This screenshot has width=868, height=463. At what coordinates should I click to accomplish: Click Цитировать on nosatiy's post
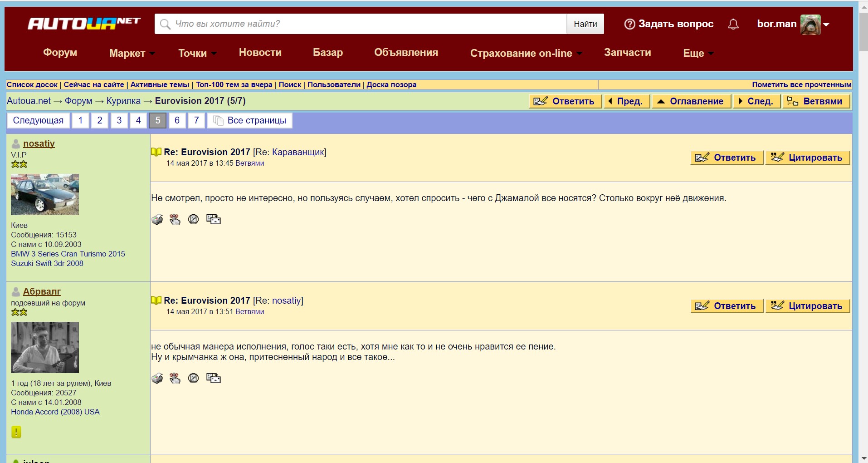coord(807,158)
